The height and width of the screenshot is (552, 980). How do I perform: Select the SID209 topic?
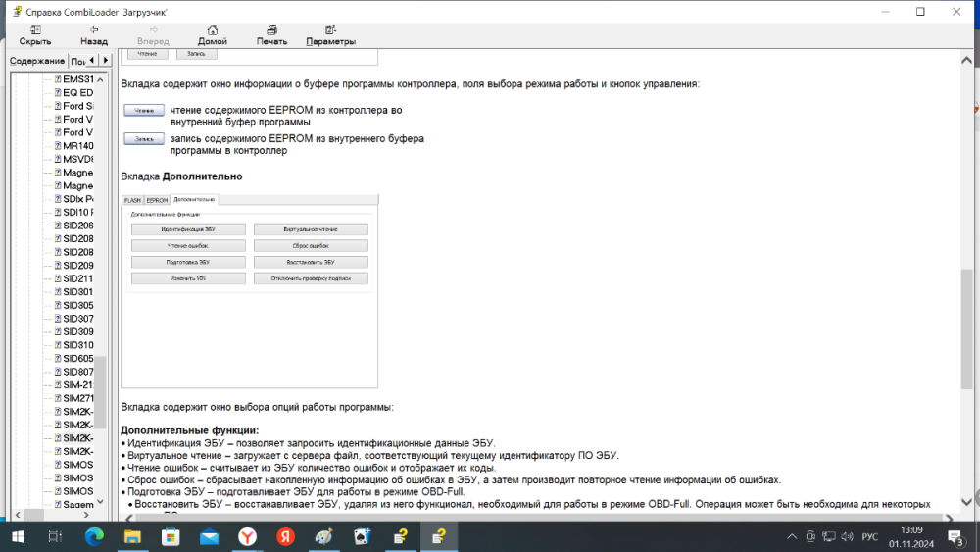[78, 266]
